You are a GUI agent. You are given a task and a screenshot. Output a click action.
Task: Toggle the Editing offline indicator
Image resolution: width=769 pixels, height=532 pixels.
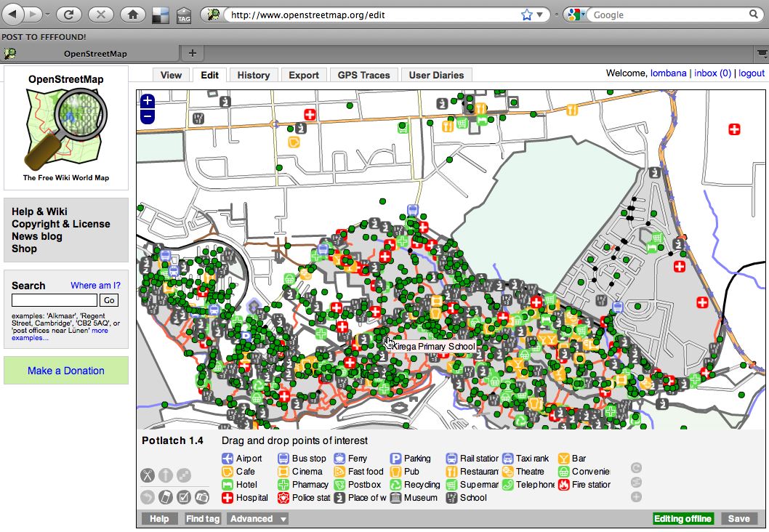pyautogui.click(x=683, y=519)
